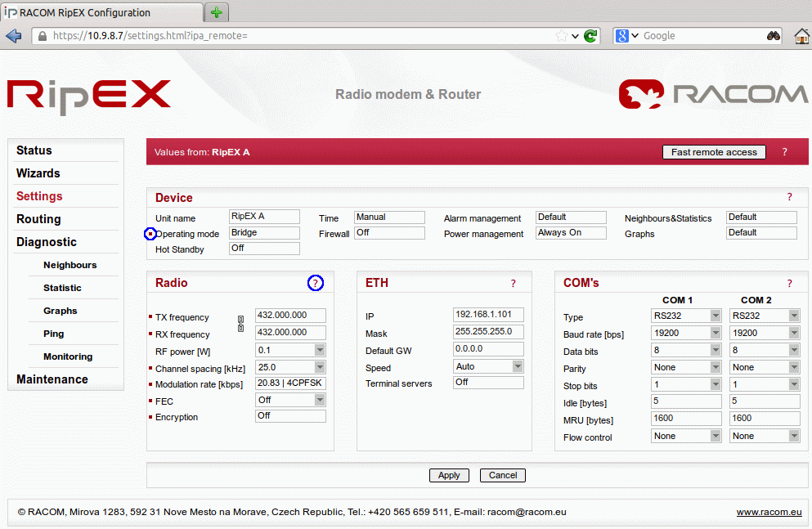Click the TX frequency input field

coord(290,316)
